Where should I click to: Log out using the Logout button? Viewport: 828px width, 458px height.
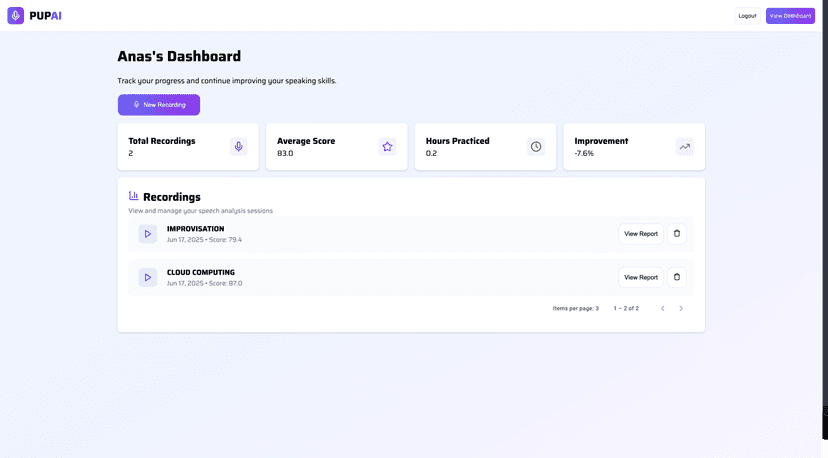(747, 16)
